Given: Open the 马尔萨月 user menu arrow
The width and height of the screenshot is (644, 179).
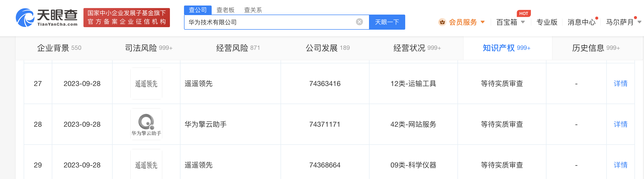Looking at the screenshot, I should coord(639,22).
